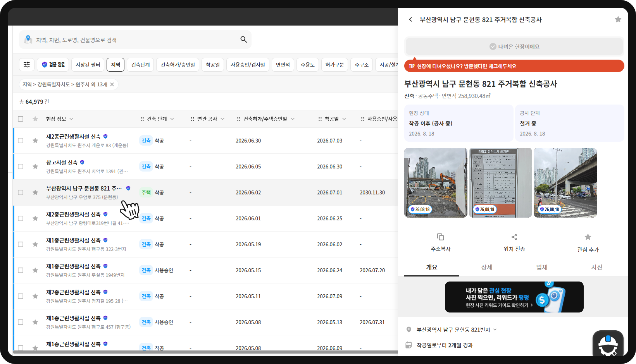Open the 건축단계 filter dropdown
This screenshot has width=636, height=364.
click(x=140, y=65)
